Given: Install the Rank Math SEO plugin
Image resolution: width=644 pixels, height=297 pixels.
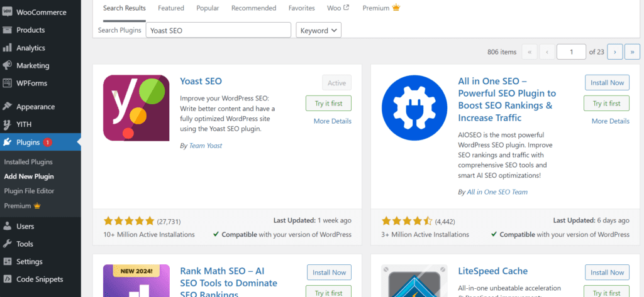Looking at the screenshot, I should (330, 273).
